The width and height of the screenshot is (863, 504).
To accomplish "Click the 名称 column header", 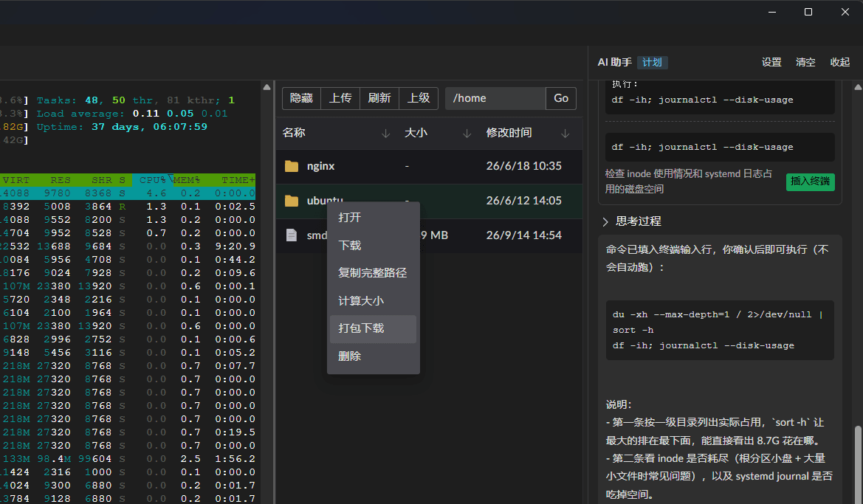I will click(x=294, y=133).
